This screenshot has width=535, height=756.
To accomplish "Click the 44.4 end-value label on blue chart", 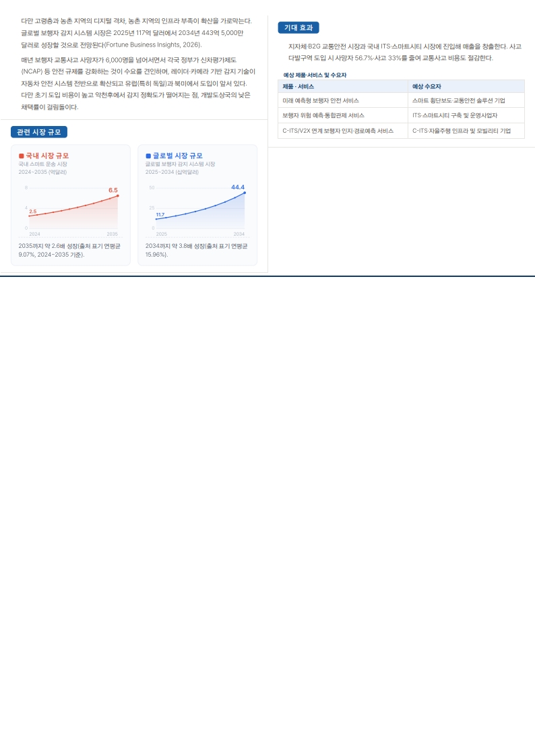I will click(238, 187).
